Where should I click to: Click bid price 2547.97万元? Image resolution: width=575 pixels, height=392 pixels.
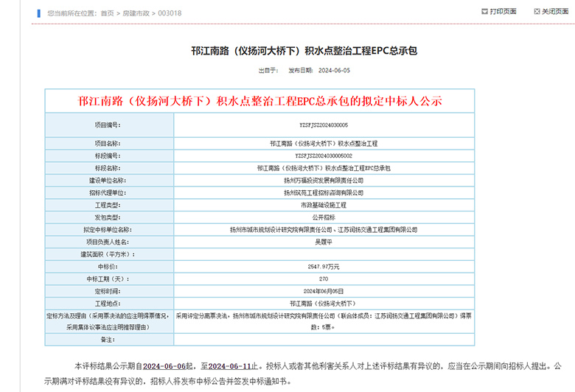(x=324, y=267)
